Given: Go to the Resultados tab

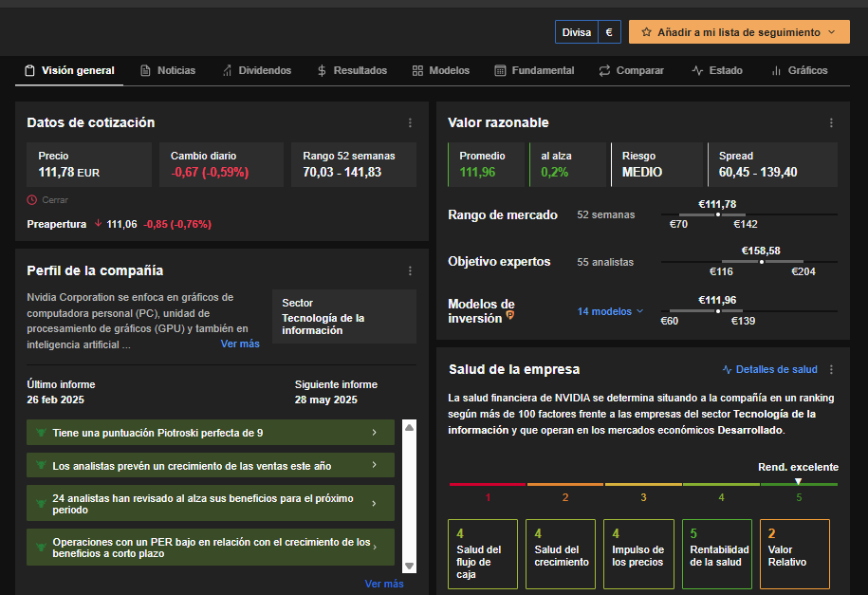Looking at the screenshot, I should 352,70.
